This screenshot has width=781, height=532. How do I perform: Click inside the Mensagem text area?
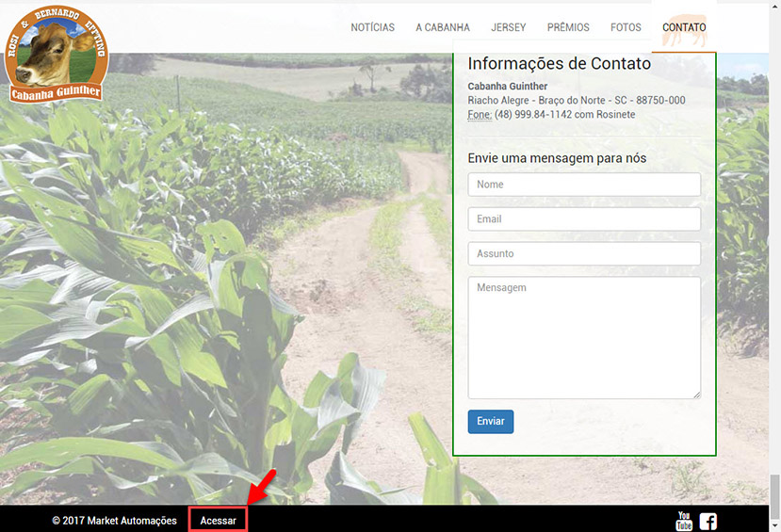pos(584,337)
